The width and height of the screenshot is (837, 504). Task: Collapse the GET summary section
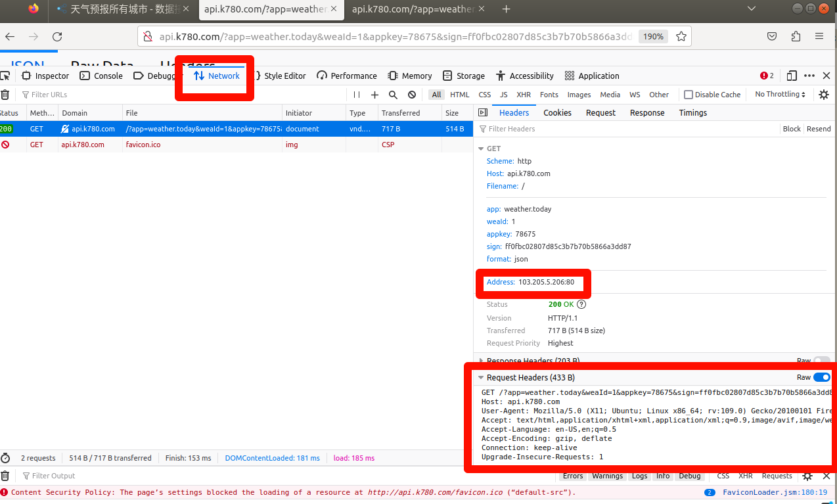pyautogui.click(x=481, y=149)
